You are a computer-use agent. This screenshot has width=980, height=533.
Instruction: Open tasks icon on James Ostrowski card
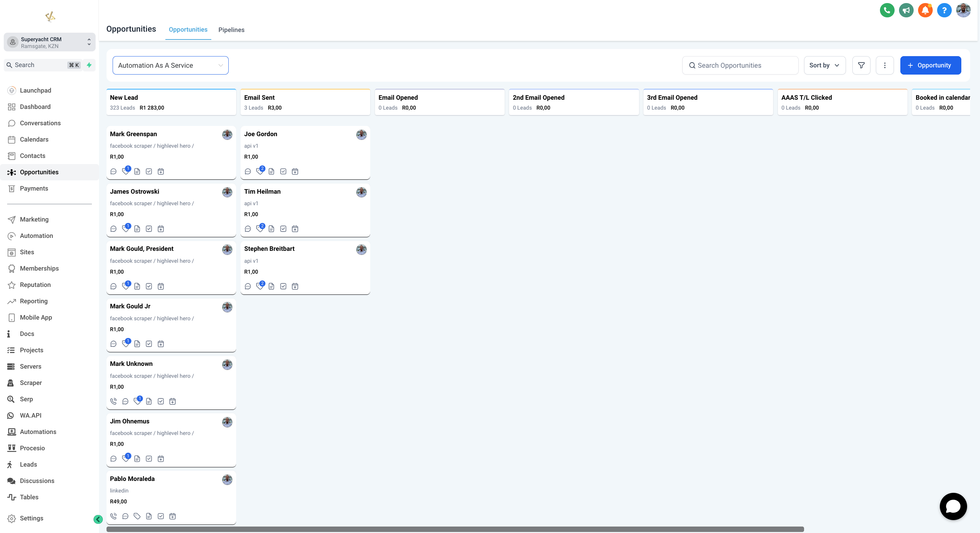pyautogui.click(x=149, y=229)
